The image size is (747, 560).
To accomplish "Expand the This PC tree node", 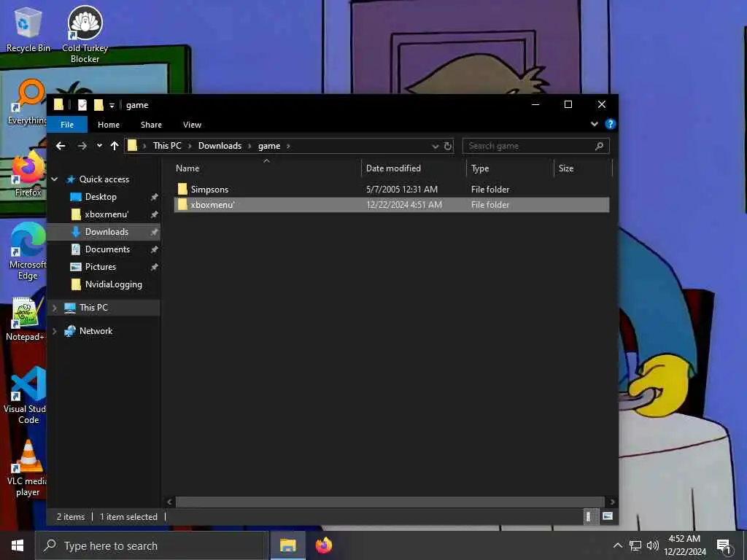I will pos(54,308).
